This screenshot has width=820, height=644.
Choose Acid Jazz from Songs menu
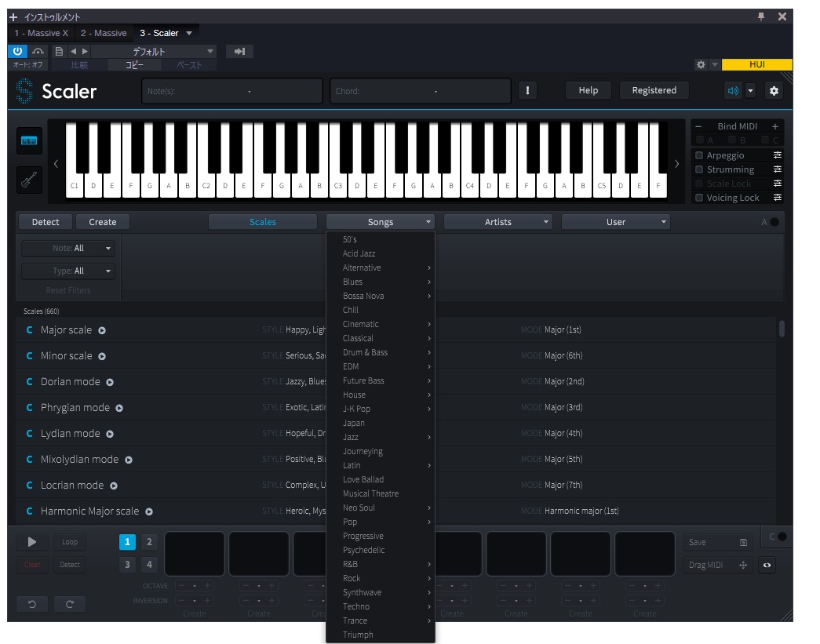381,253
